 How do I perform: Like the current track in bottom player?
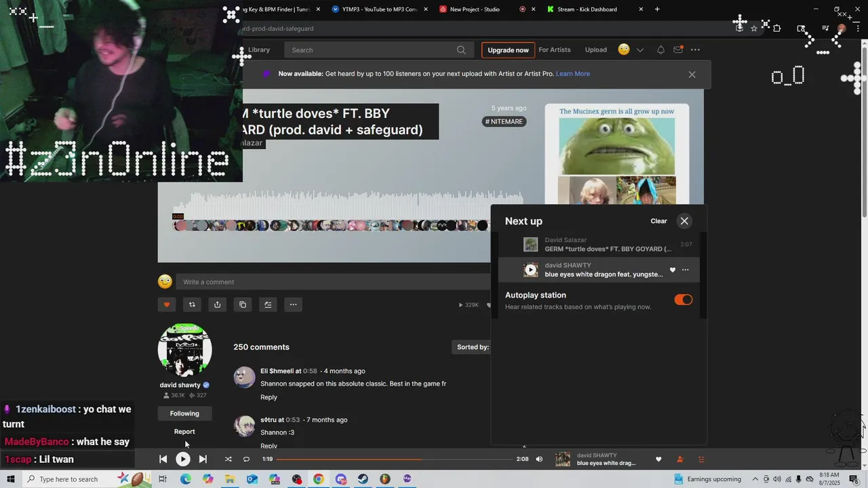(x=658, y=459)
